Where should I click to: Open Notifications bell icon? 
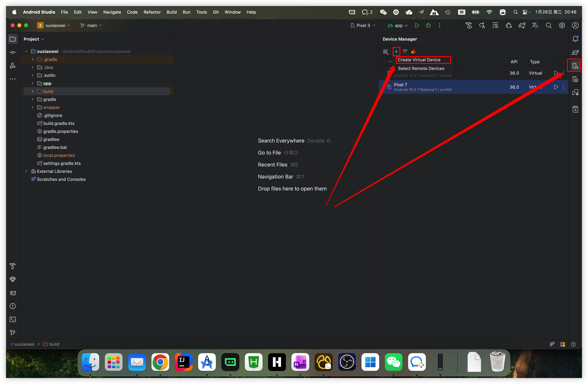click(x=575, y=39)
